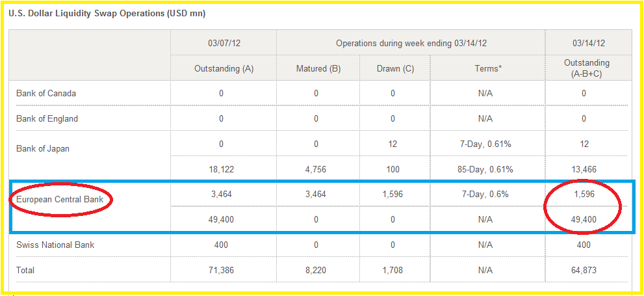The image size is (644, 296).
Task: Select the '8,220' total matured value
Action: [x=316, y=271]
